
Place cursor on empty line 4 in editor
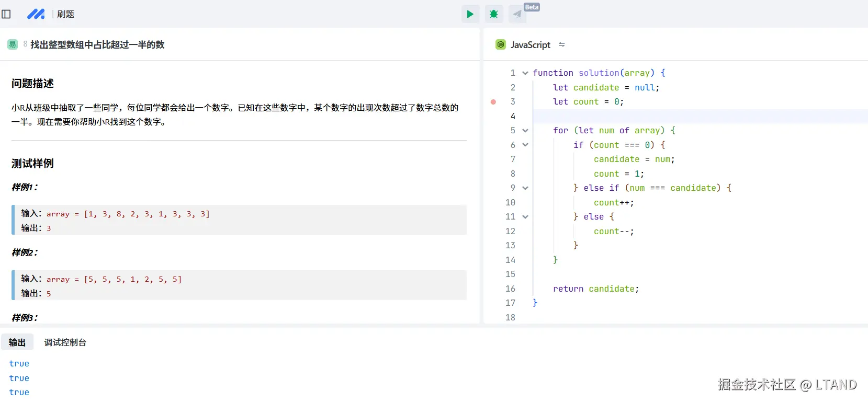[680, 116]
